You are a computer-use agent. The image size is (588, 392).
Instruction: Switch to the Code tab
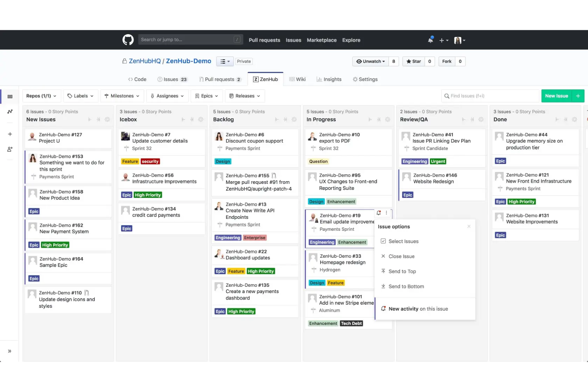click(x=137, y=79)
